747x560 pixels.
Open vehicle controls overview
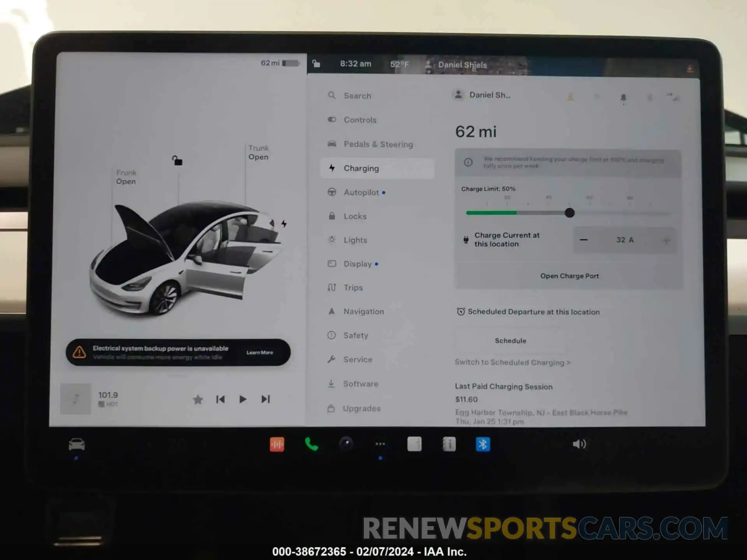click(x=359, y=119)
